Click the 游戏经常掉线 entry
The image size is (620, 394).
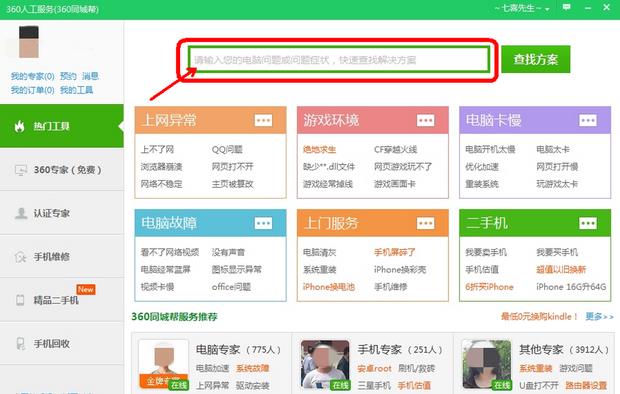(x=328, y=184)
